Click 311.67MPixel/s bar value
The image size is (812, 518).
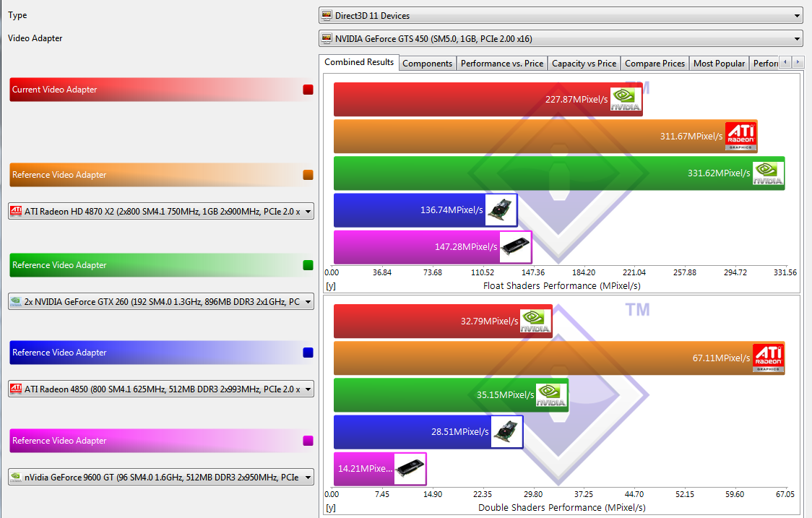(691, 137)
